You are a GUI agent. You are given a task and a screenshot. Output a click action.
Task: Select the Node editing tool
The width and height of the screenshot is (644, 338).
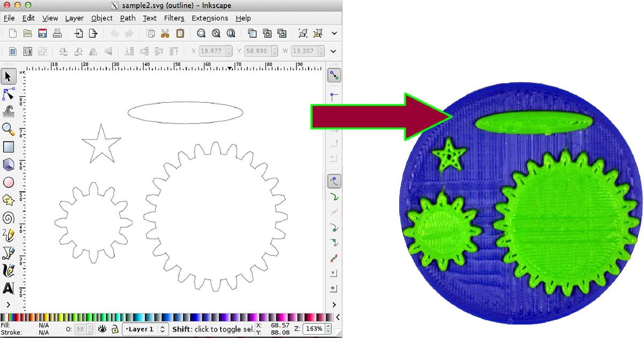tap(9, 95)
